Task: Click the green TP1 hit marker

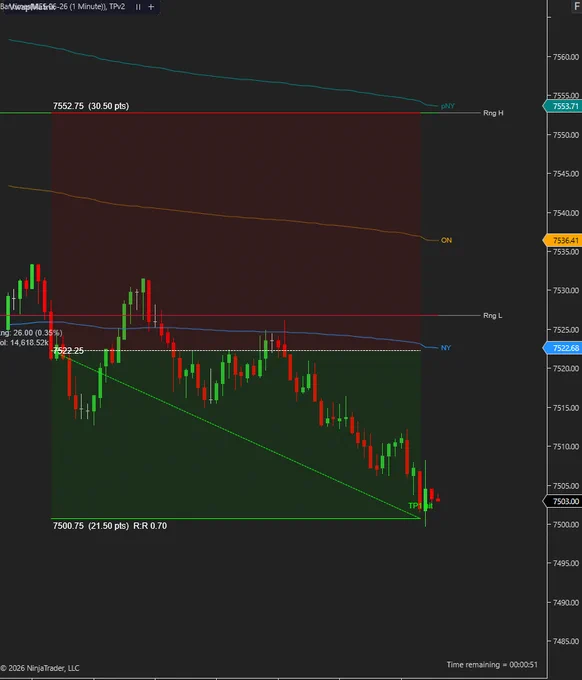Action: [420, 506]
